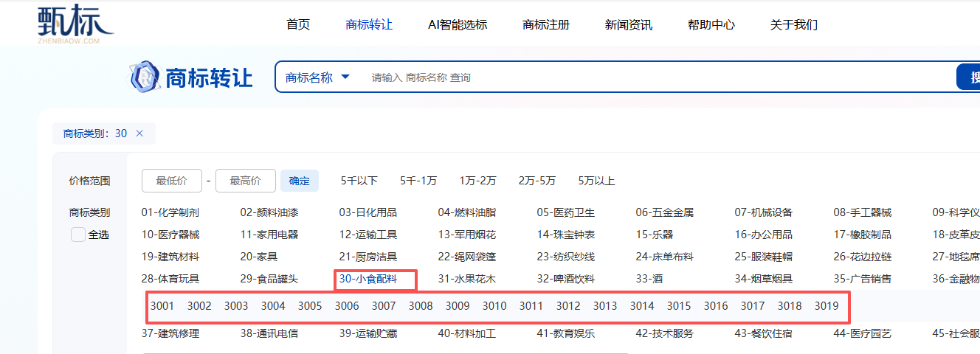Go to the 商标注册 nav item
The height and width of the screenshot is (354, 980).
point(546,24)
